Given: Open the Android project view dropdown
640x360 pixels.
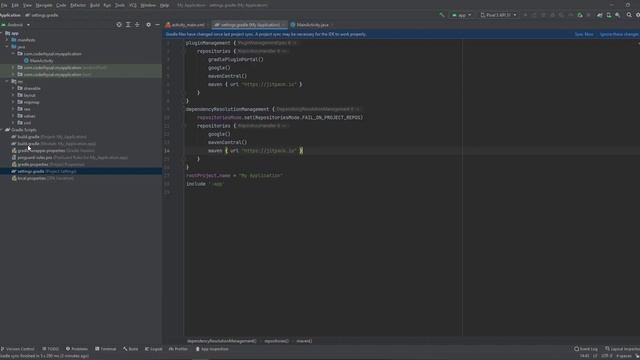Looking at the screenshot, I should click(16, 25).
